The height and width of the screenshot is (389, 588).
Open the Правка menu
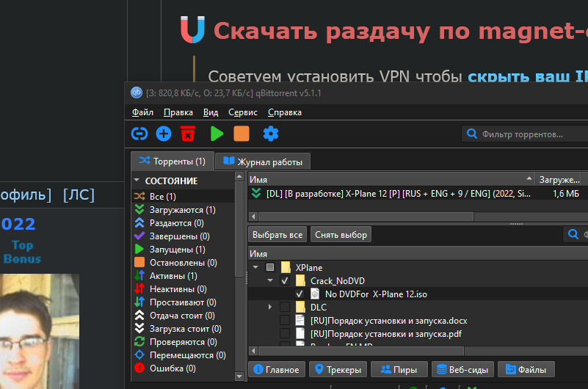[178, 112]
